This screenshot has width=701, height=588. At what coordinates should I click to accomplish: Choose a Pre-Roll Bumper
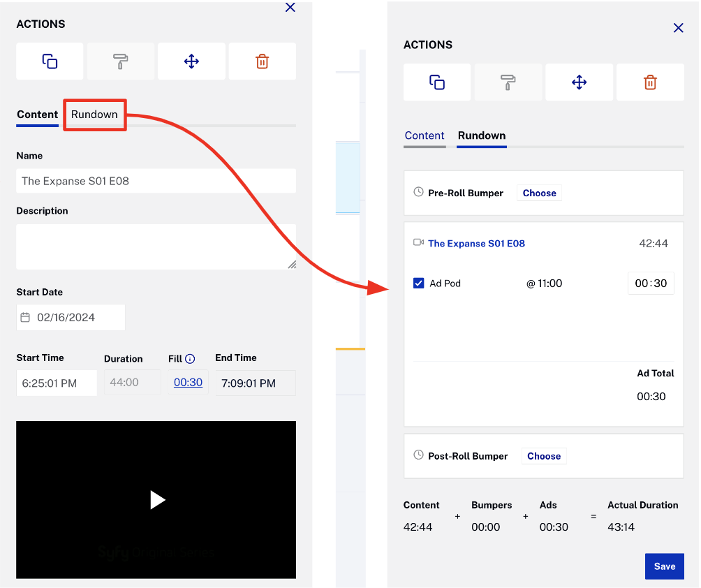[x=539, y=193]
